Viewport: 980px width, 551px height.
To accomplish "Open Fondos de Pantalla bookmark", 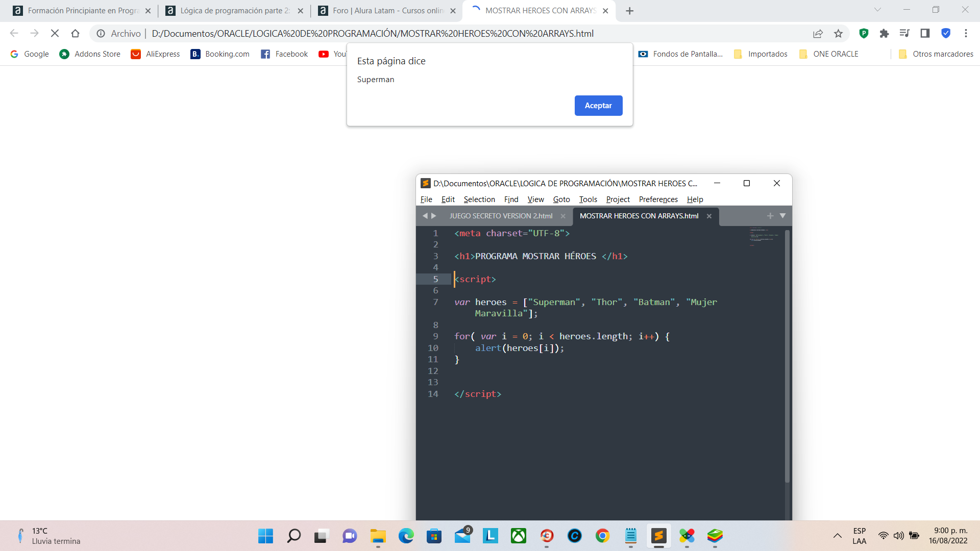I will 680,54.
